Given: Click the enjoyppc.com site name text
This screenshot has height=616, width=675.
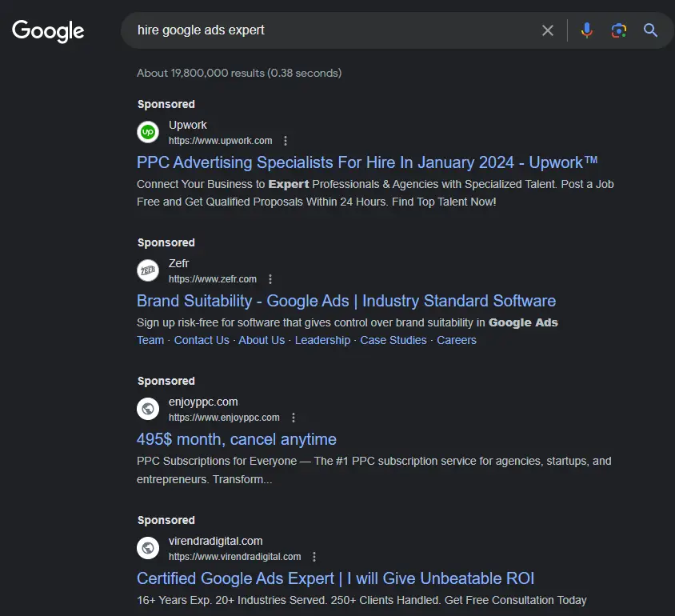Looking at the screenshot, I should click(203, 402).
